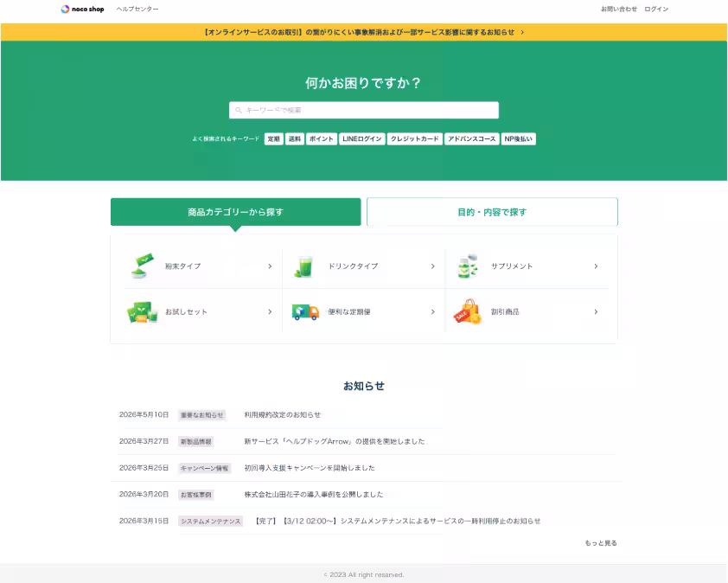The height and width of the screenshot is (583, 728).
Task: Open サプリメント category chevron
Action: (596, 266)
